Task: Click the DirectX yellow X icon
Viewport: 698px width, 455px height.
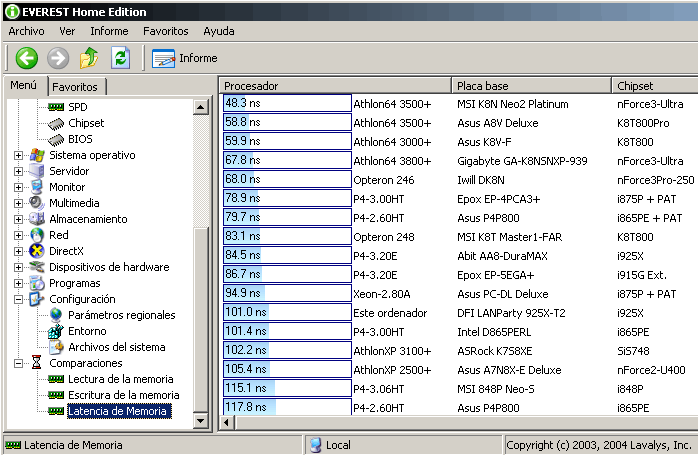Action: [37, 251]
